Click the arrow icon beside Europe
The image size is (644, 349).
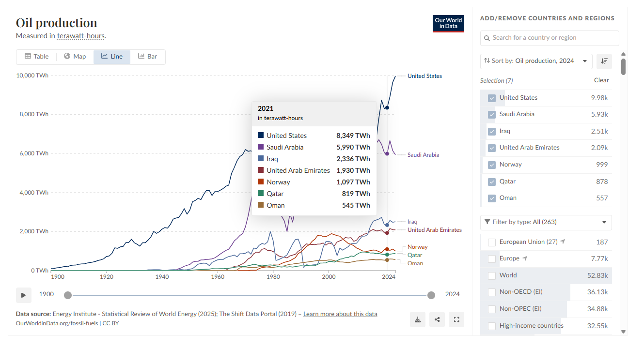(x=525, y=258)
